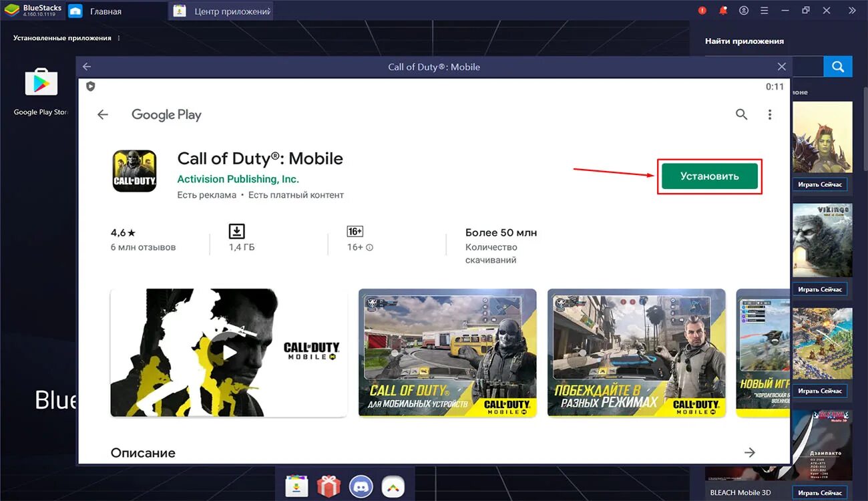The width and height of the screenshot is (868, 501).
Task: Click the Call of Duty®: Mobile title heading
Action: pyautogui.click(x=260, y=158)
